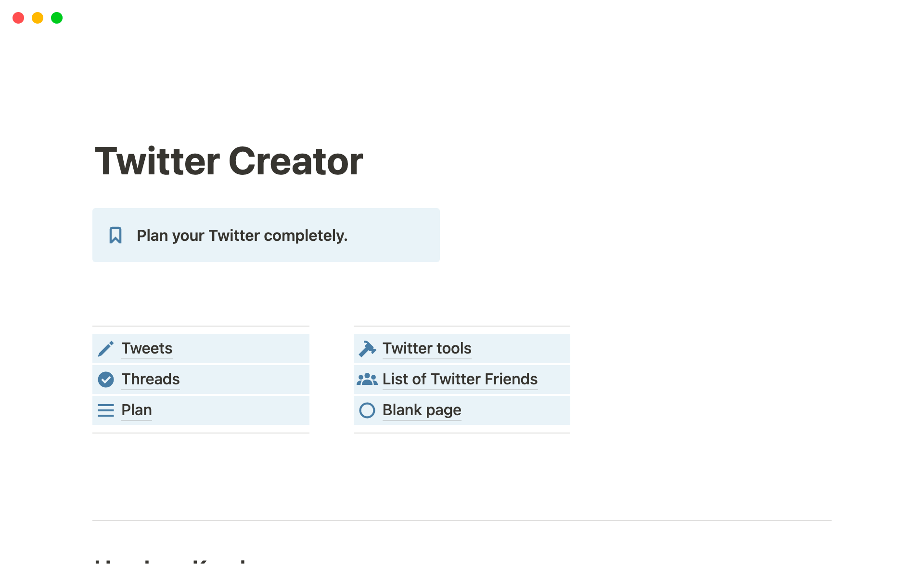Minimize the window with the yellow button
Screen dimensions: 924x578
(38, 18)
